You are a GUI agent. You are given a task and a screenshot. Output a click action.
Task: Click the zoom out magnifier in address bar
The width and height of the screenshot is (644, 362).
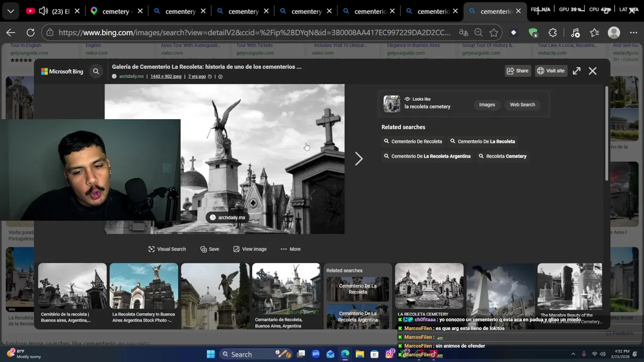pos(478,33)
